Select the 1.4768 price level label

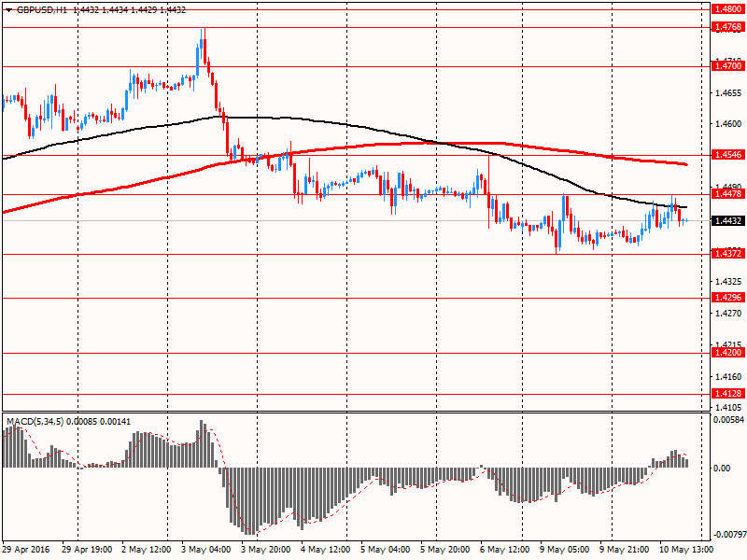click(x=728, y=27)
